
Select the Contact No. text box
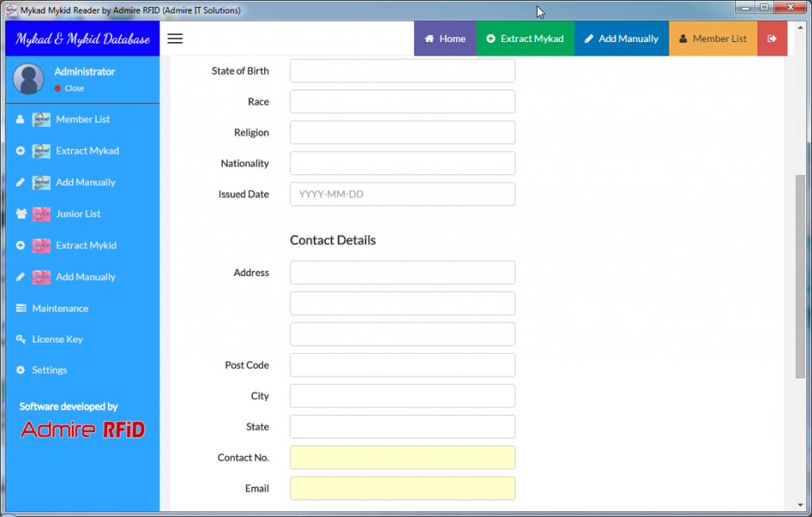click(x=402, y=458)
